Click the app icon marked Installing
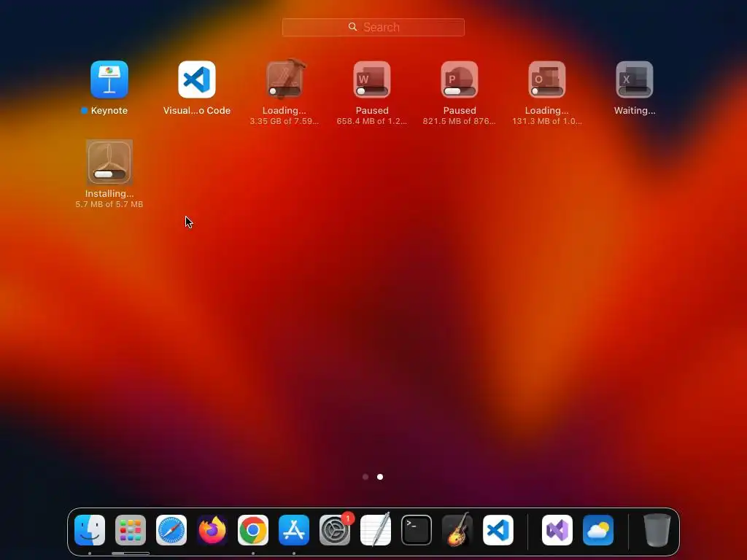This screenshot has width=747, height=560. click(x=109, y=162)
